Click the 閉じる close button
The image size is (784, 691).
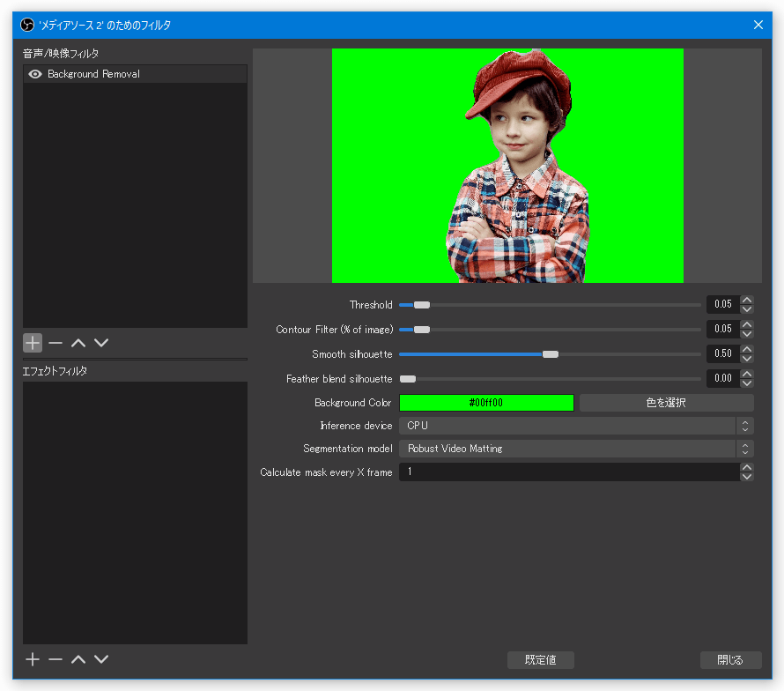[730, 660]
